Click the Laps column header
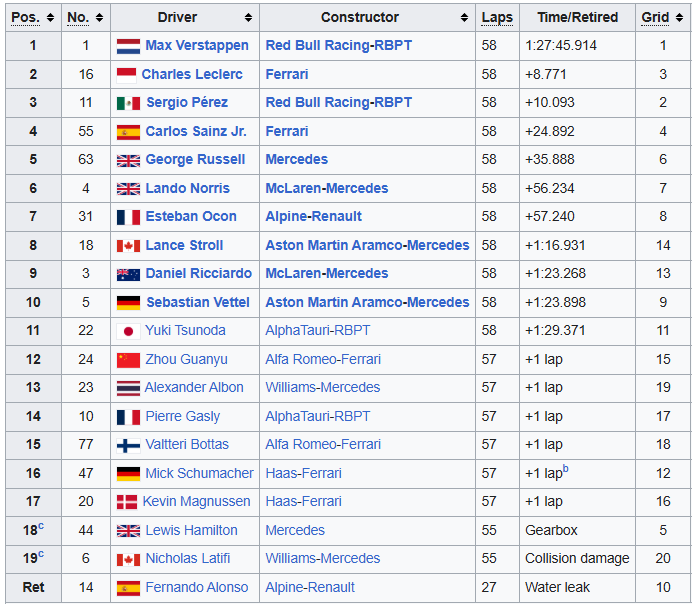The image size is (692, 604). click(x=497, y=18)
